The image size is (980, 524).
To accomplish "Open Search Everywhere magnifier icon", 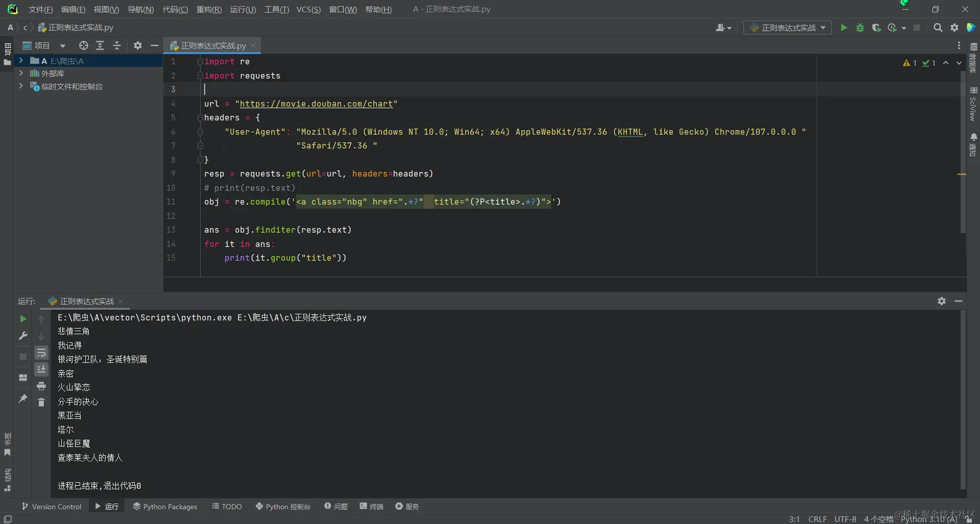I will click(938, 28).
